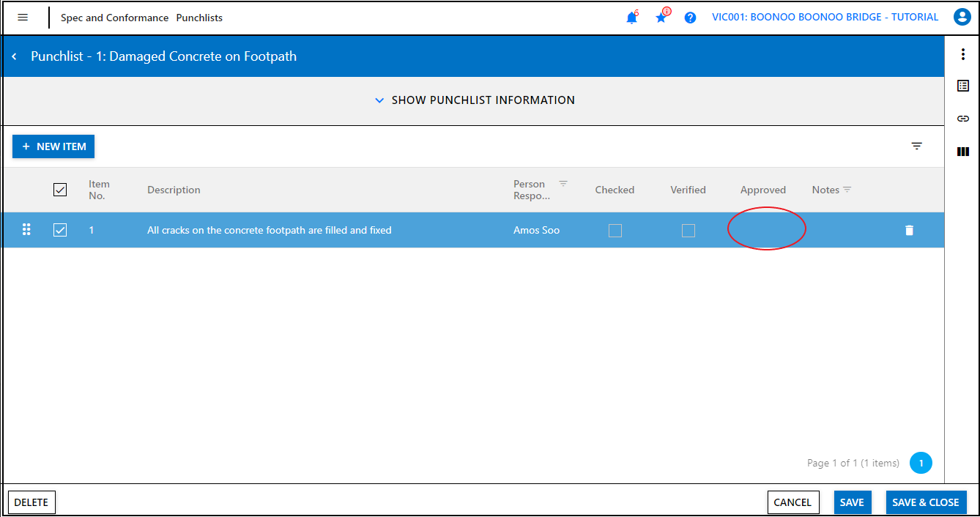Tick the Verified box for item 1

tap(688, 231)
